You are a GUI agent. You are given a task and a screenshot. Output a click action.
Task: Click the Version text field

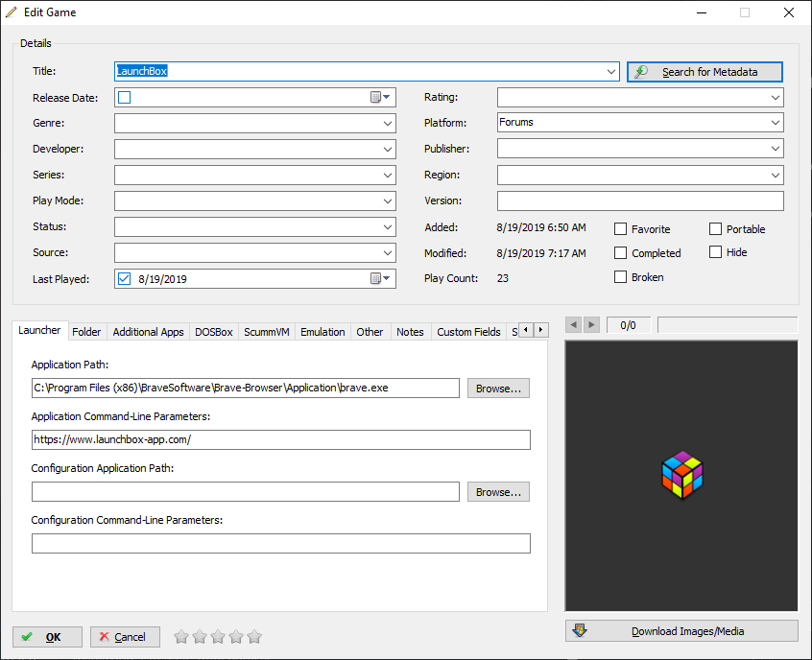[640, 200]
